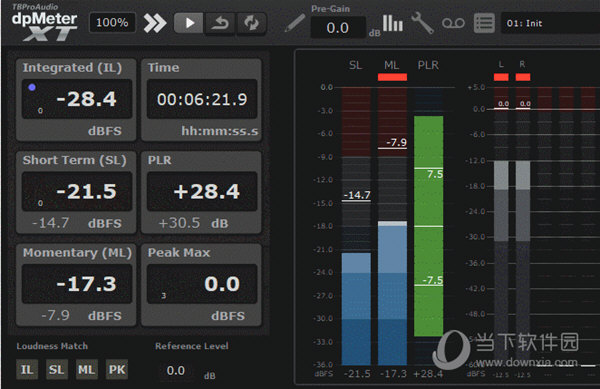Click the red ML overload indicator
This screenshot has width=600, height=389.
pos(392,77)
